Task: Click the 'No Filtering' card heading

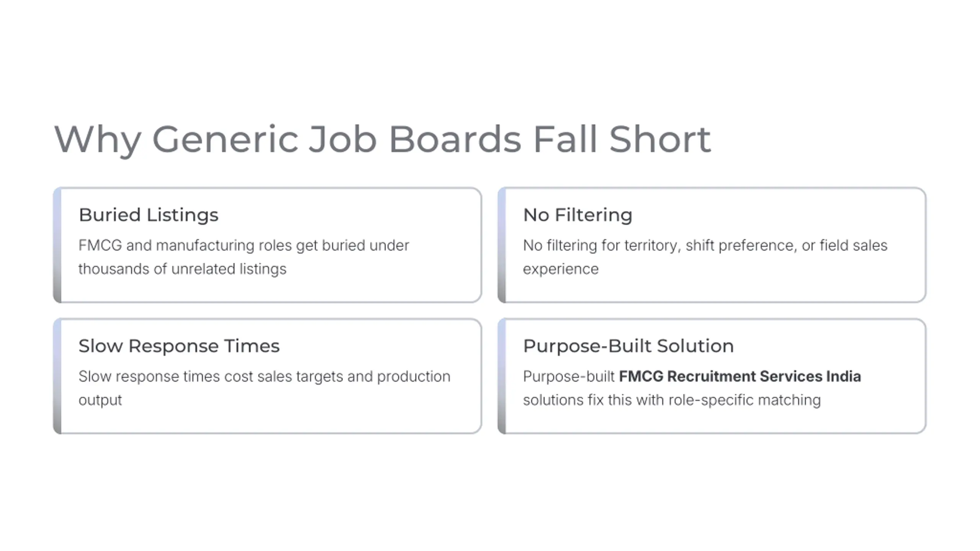Action: pos(578,215)
